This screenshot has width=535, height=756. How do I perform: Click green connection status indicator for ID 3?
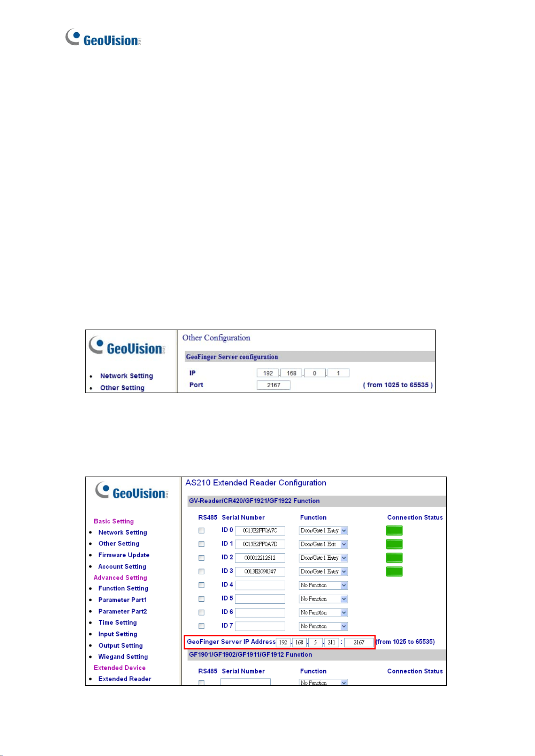coord(394,571)
